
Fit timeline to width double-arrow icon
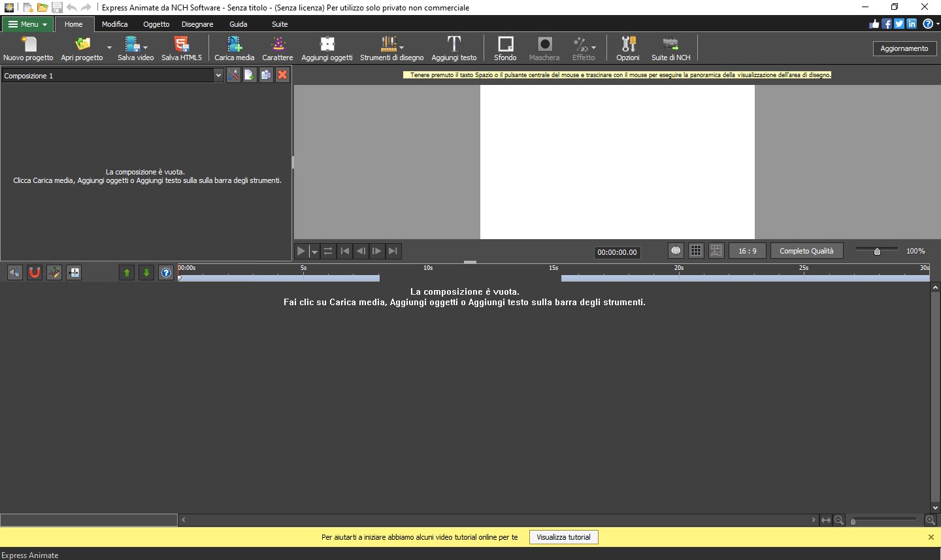826,520
